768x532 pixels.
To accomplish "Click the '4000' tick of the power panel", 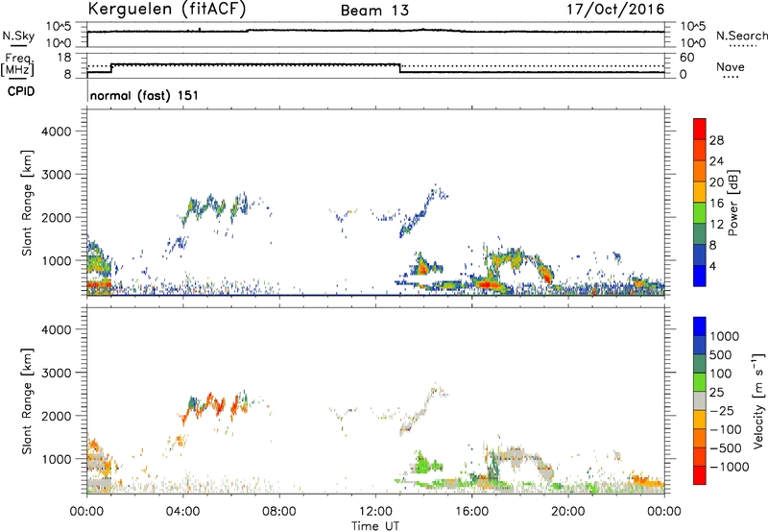I will coord(56,132).
